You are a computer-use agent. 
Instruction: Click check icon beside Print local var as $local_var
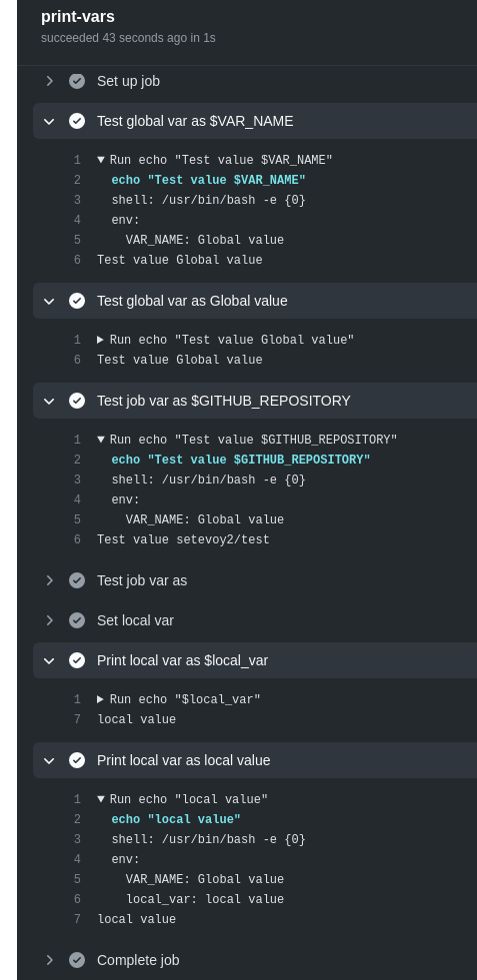77,660
